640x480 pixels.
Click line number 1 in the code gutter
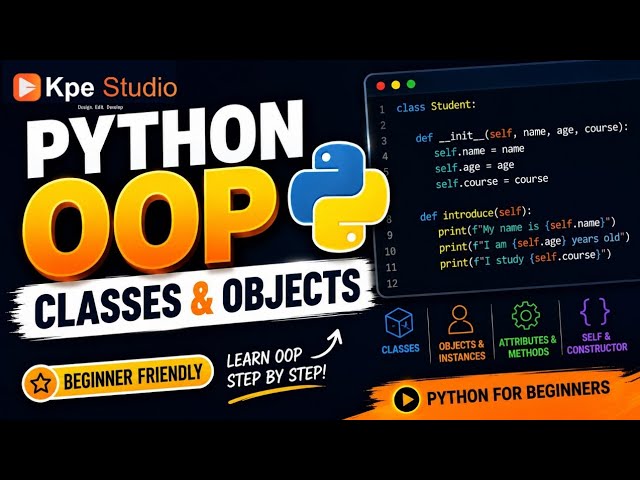coord(382,109)
